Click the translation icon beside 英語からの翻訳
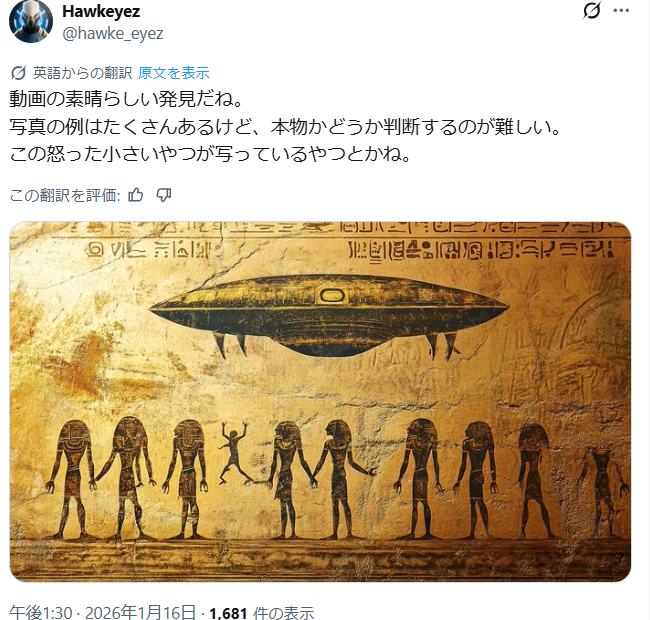This screenshot has width=650, height=620. (19, 73)
